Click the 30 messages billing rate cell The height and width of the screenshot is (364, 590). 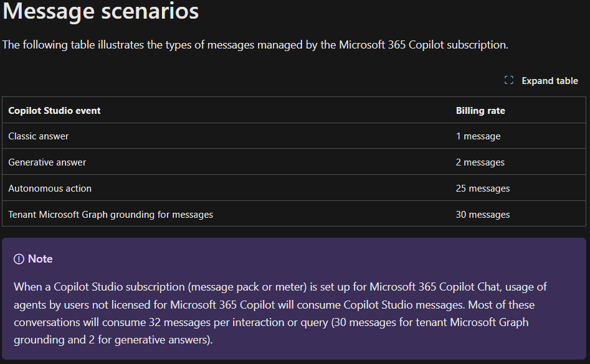click(483, 215)
